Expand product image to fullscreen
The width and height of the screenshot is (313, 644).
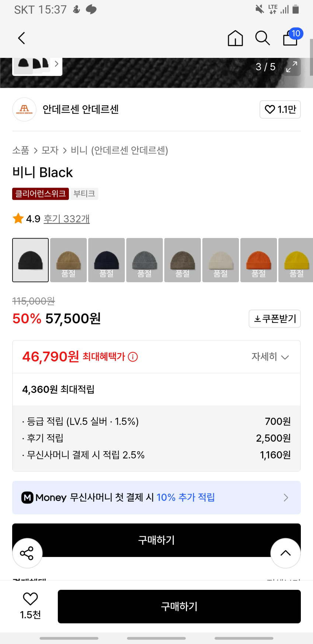coord(292,67)
